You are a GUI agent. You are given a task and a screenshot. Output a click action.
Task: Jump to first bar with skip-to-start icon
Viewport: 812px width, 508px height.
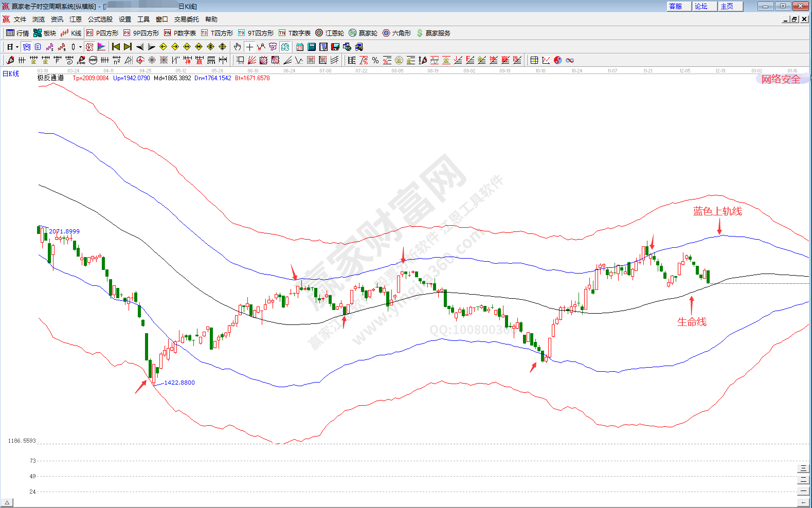pyautogui.click(x=116, y=47)
